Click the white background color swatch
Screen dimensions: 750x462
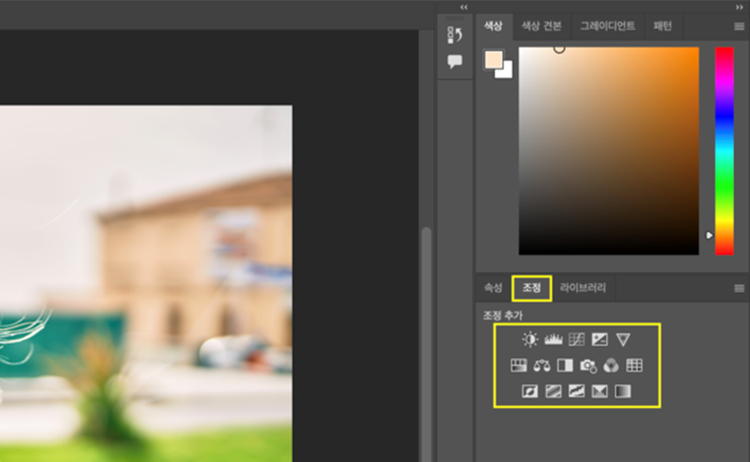coord(507,73)
